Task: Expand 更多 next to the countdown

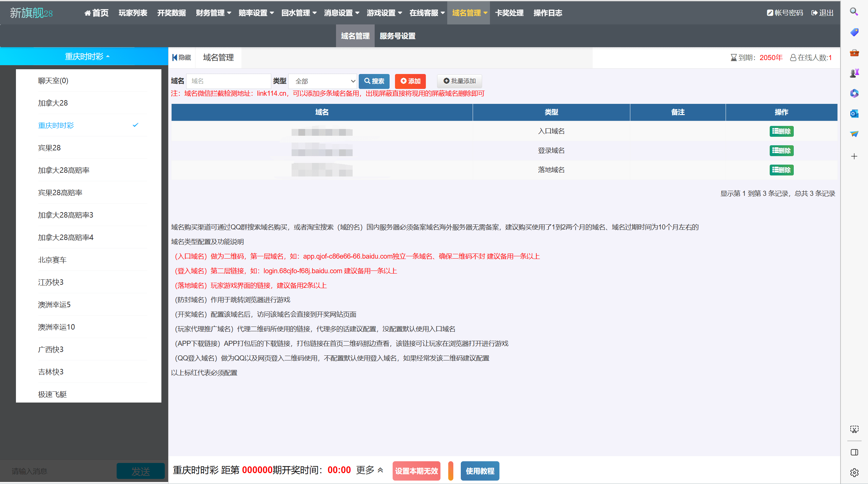Action: 370,470
